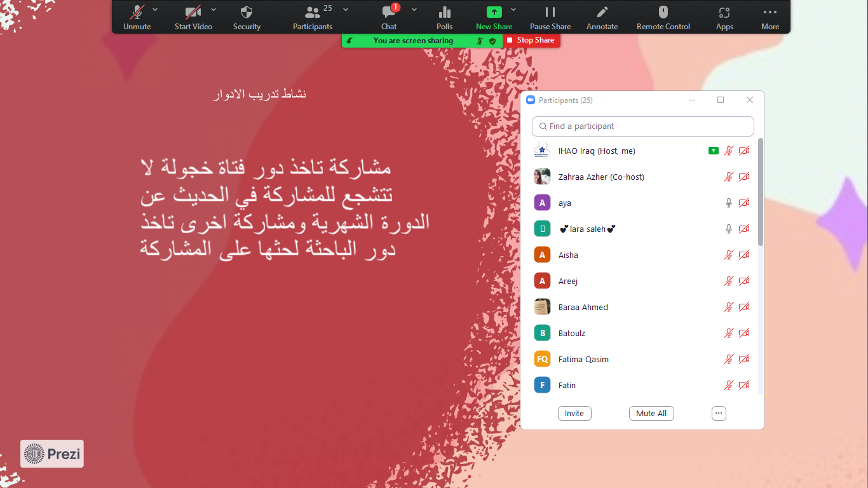This screenshot has width=868, height=488.
Task: Open share options arrow beside New Share
Action: 513,10
